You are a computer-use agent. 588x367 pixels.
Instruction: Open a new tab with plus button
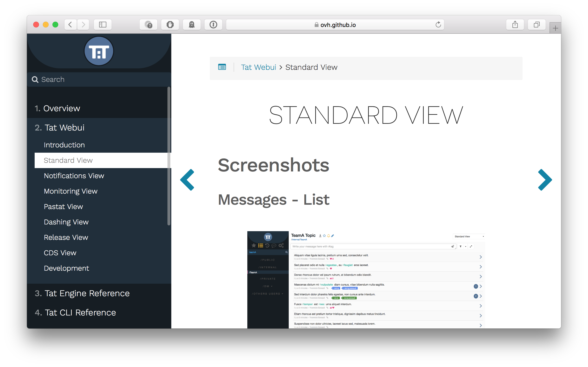click(x=555, y=28)
